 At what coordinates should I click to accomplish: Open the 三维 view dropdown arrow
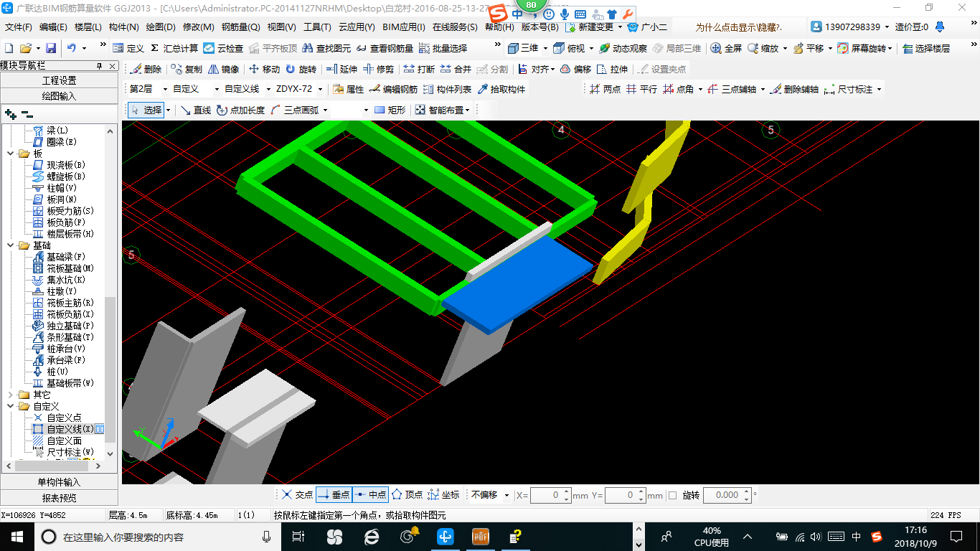pos(545,48)
